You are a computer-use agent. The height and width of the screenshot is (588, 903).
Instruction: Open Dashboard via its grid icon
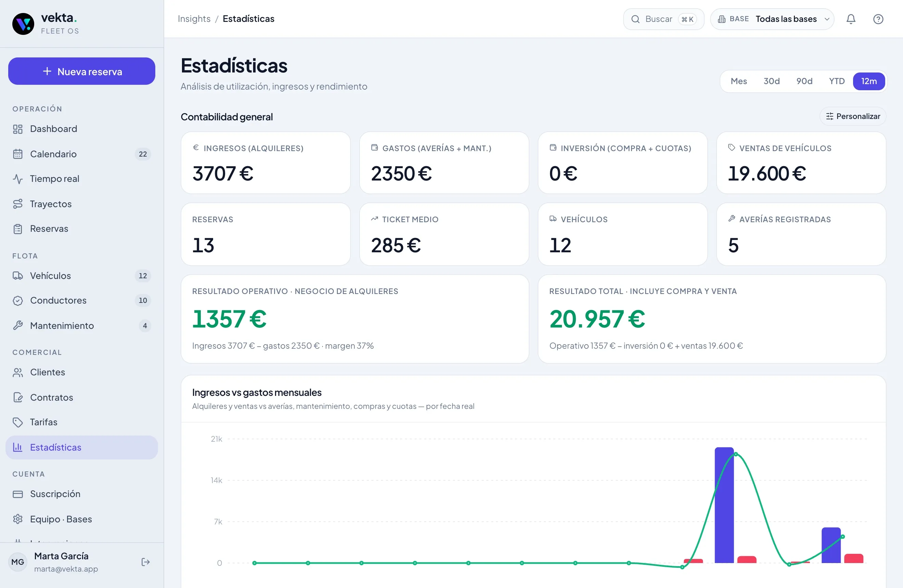(x=18, y=129)
